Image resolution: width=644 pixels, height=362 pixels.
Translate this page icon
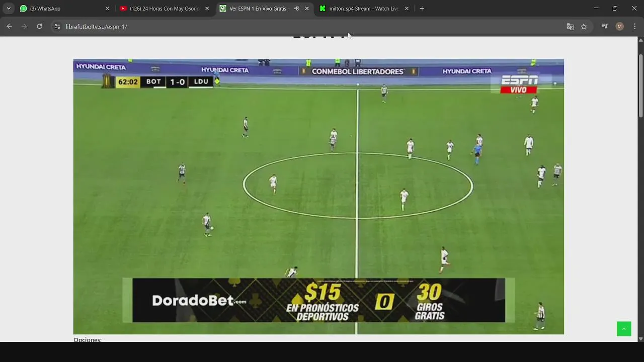570,27
